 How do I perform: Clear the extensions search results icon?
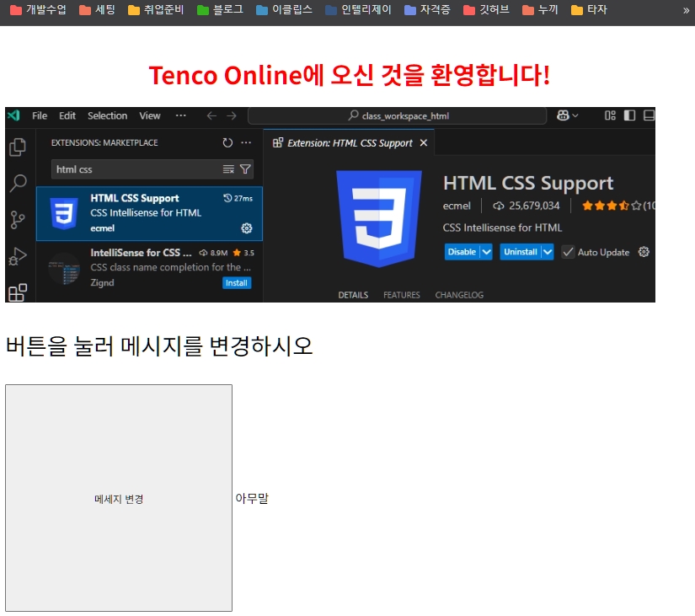point(228,169)
